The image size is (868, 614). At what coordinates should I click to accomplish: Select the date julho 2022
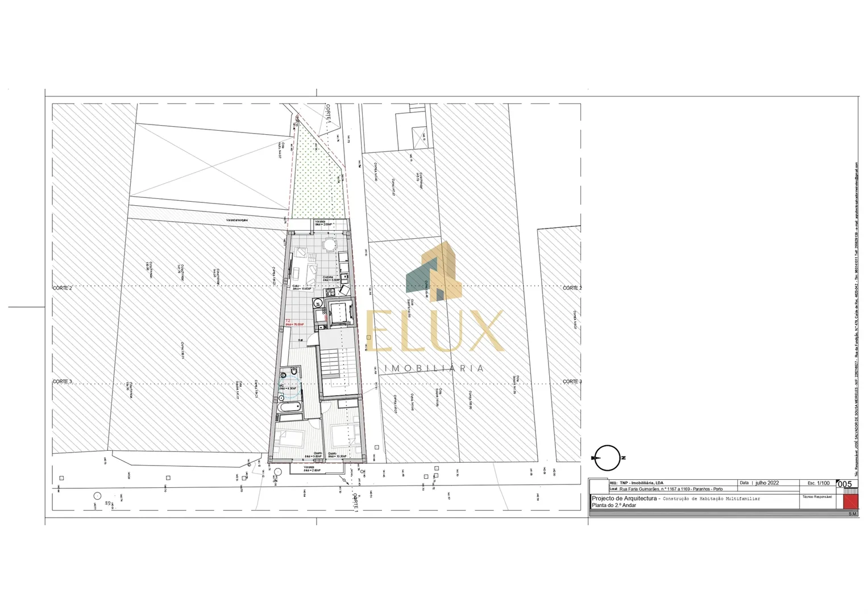(x=767, y=483)
